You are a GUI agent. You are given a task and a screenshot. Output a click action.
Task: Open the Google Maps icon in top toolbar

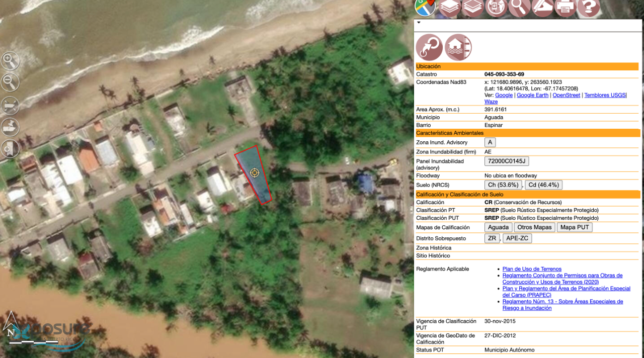[425, 7]
